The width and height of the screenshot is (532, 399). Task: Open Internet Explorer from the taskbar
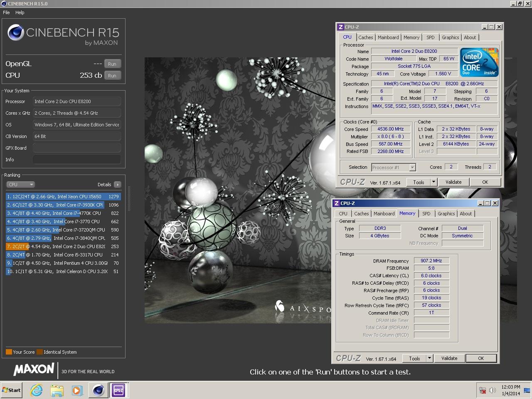click(x=37, y=390)
